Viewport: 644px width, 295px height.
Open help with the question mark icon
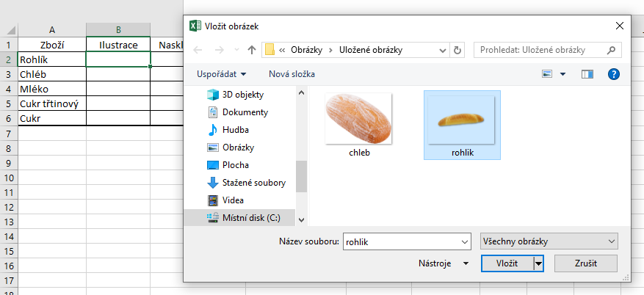pyautogui.click(x=613, y=74)
